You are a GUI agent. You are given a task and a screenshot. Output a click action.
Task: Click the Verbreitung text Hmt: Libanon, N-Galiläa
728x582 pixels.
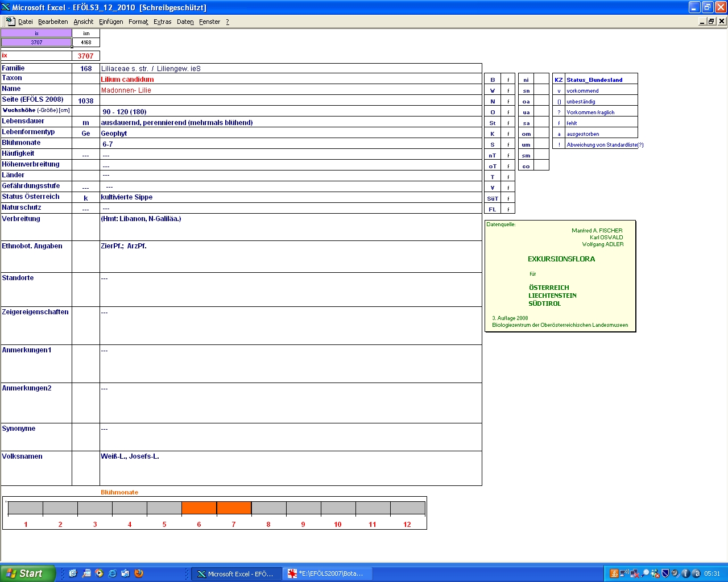141,219
